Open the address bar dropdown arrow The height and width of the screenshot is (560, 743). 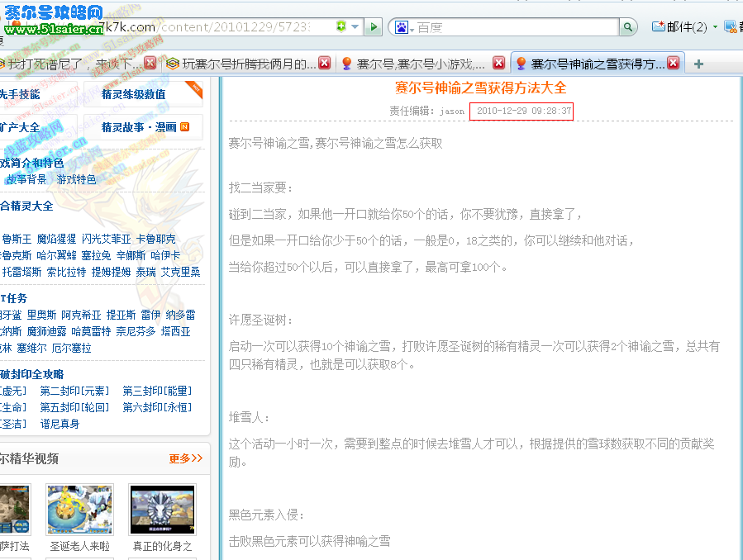pos(355,27)
